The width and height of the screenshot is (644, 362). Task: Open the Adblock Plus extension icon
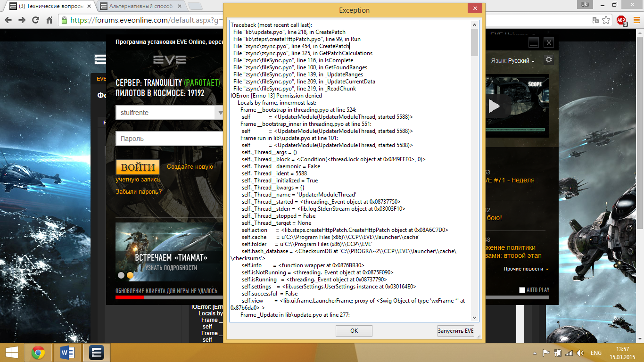[x=621, y=20]
